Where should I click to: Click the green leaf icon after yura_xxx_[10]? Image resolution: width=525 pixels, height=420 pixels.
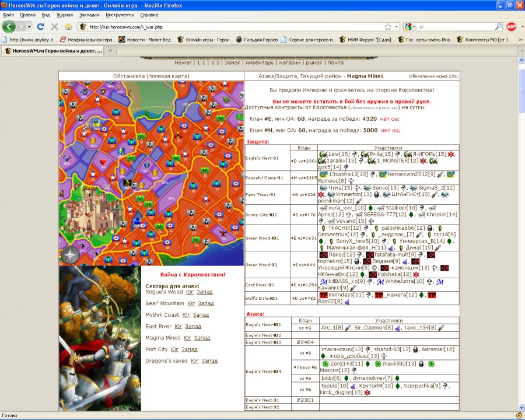(370, 208)
